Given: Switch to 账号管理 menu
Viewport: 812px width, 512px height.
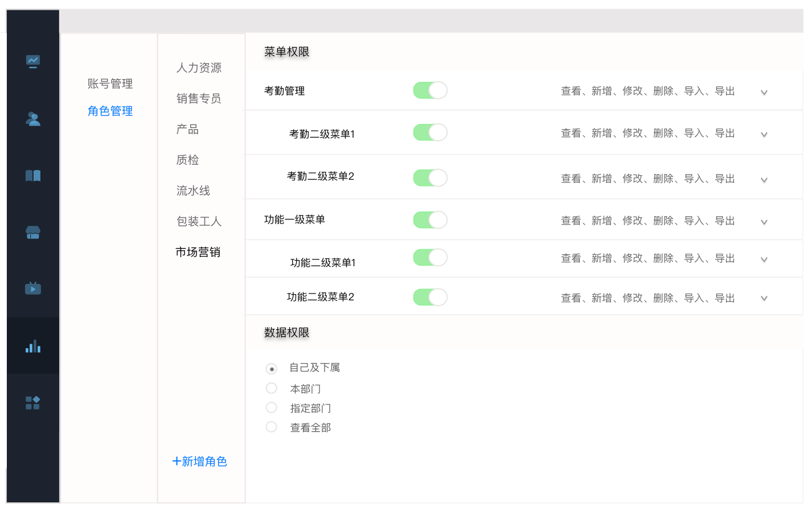Looking at the screenshot, I should [110, 84].
